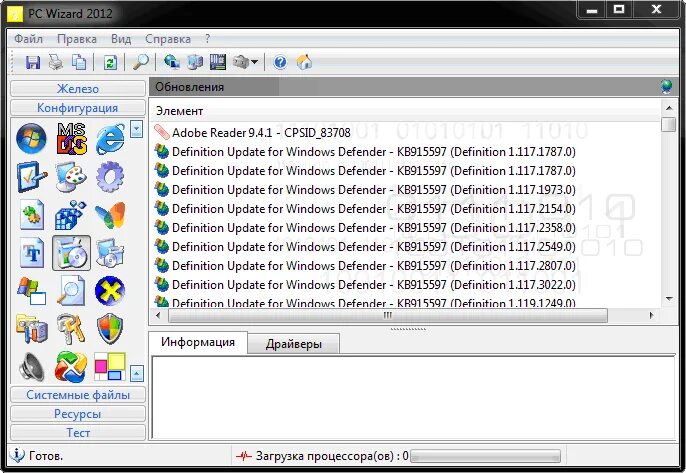
Task: Click the horizontal scrollbar right arrow
Action: (651, 315)
